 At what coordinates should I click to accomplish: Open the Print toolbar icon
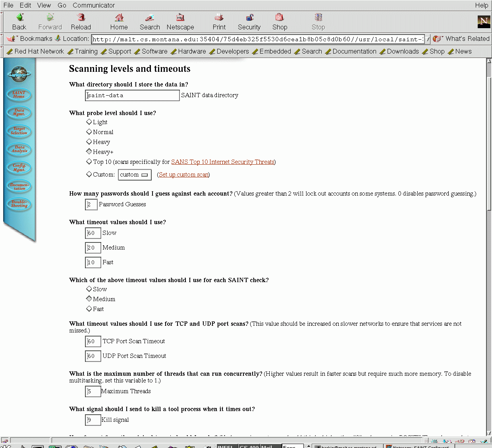click(219, 18)
